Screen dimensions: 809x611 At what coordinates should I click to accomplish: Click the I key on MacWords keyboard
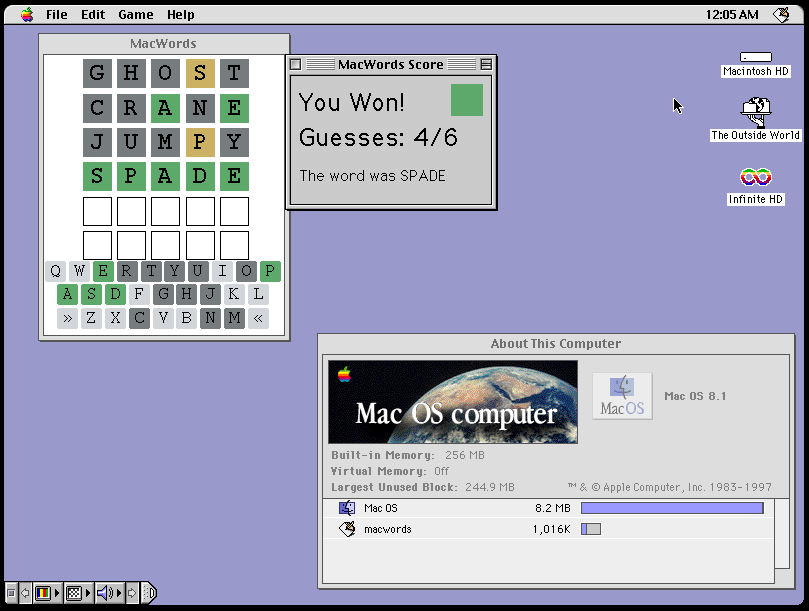[222, 271]
